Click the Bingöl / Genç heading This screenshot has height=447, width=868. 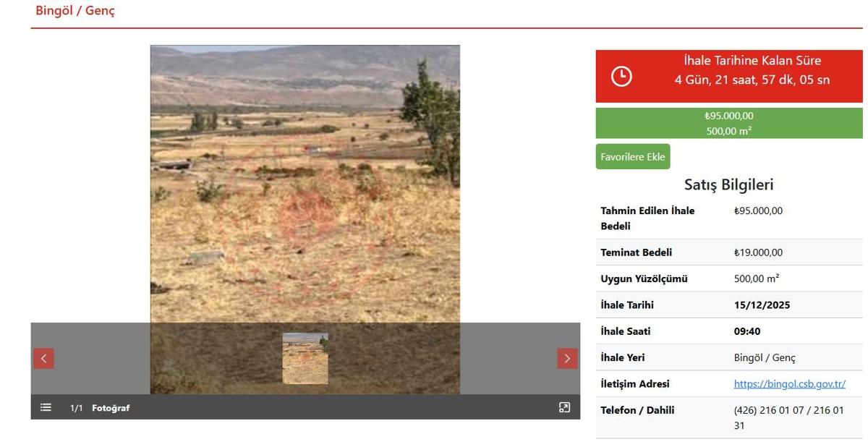(x=75, y=11)
